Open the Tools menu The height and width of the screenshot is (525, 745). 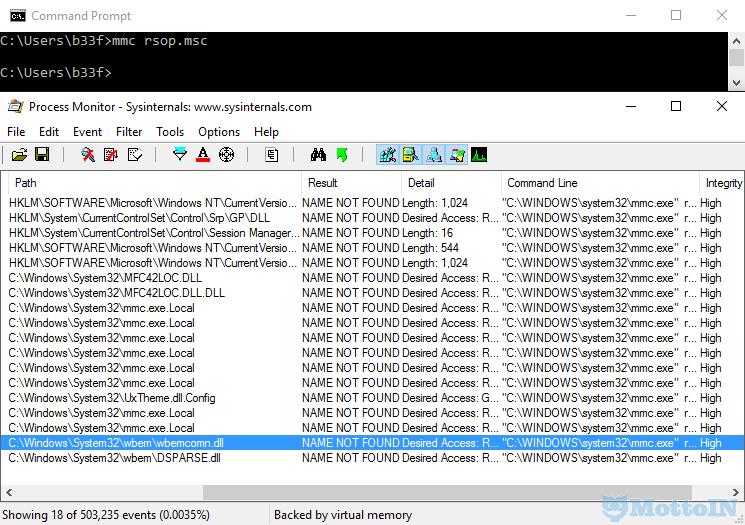[x=170, y=132]
